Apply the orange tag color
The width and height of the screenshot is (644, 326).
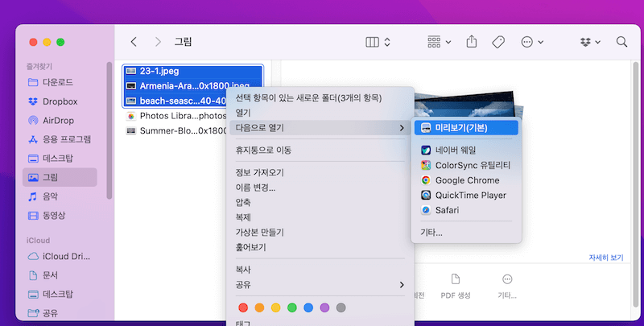click(x=259, y=307)
